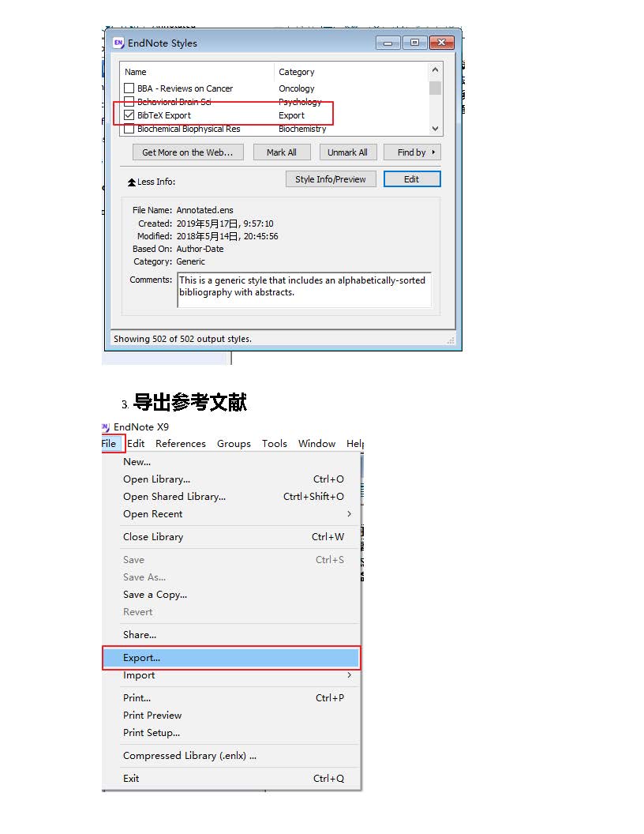Select Share... menu entry
The width and height of the screenshot is (644, 834).
tap(231, 635)
